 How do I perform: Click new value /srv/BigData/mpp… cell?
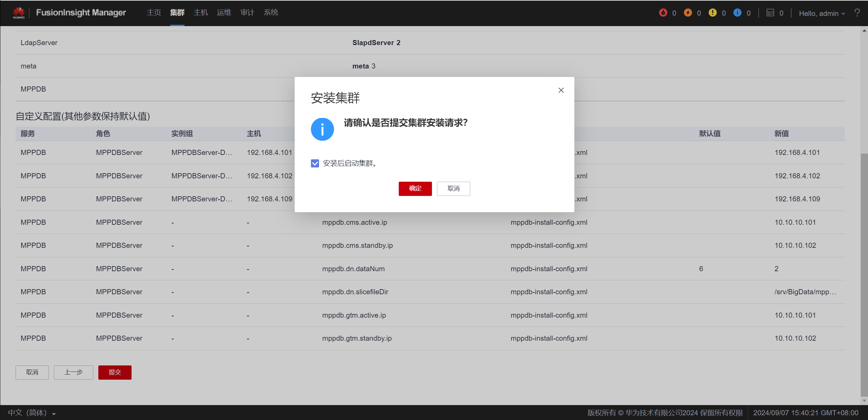click(x=805, y=292)
